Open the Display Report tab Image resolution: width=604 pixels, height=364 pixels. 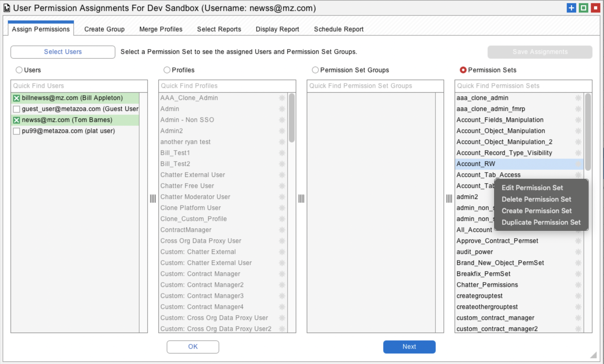point(277,29)
